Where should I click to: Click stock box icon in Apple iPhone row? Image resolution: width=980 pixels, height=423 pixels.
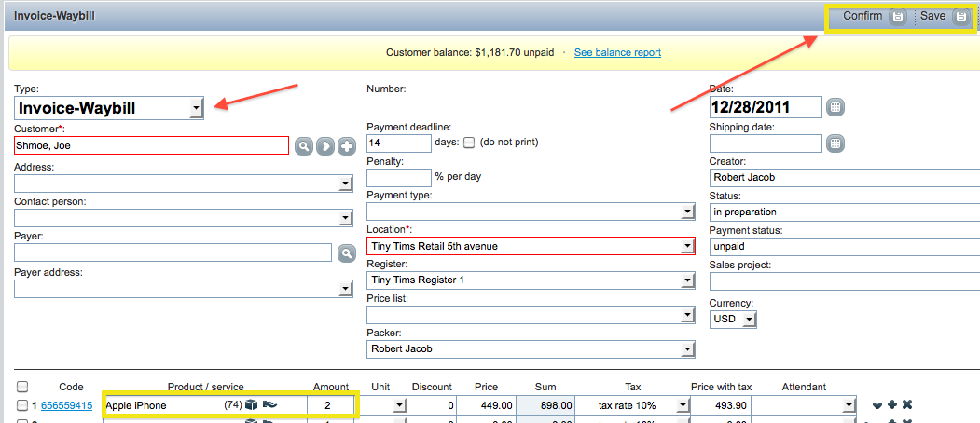(x=251, y=405)
